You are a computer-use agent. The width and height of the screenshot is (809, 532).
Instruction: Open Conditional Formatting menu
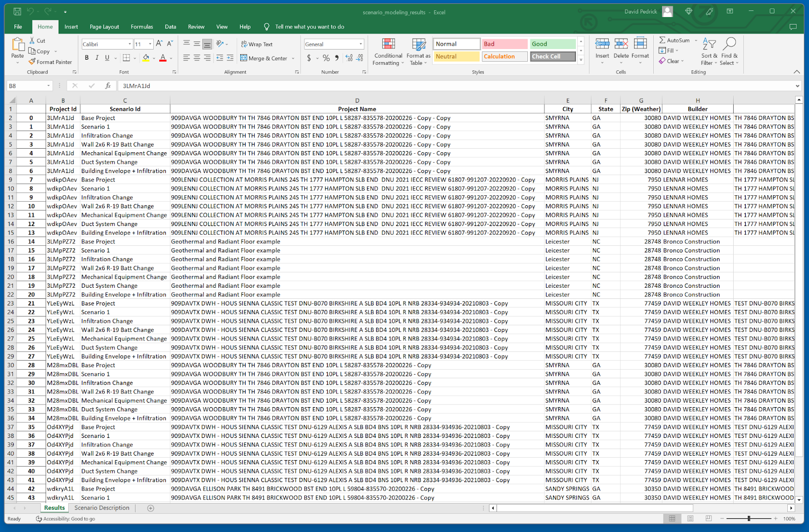pos(388,52)
